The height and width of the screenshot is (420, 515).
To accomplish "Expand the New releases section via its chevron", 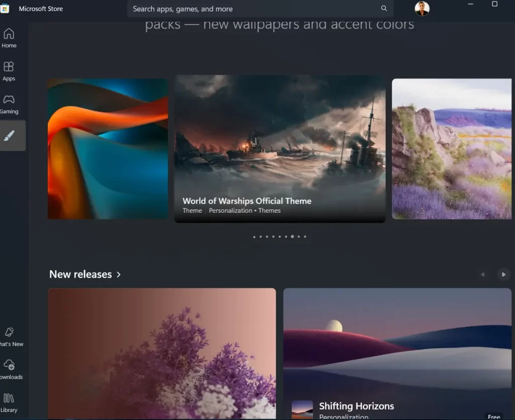I will (119, 275).
